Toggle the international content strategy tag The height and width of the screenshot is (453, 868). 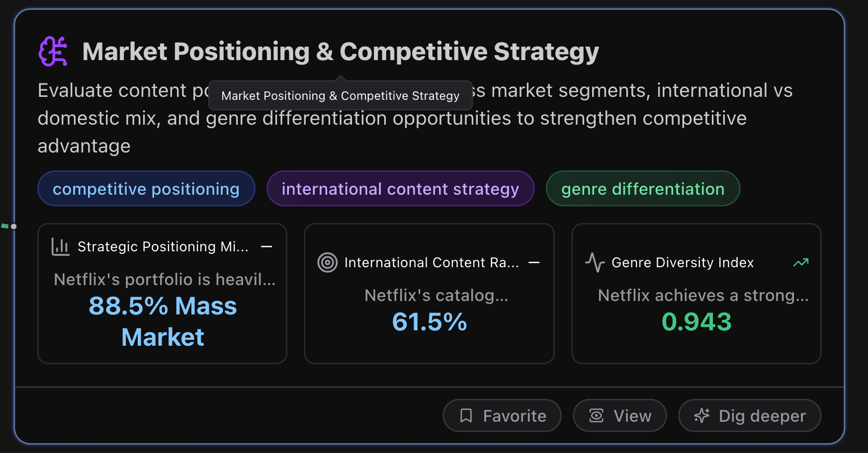[x=400, y=189]
